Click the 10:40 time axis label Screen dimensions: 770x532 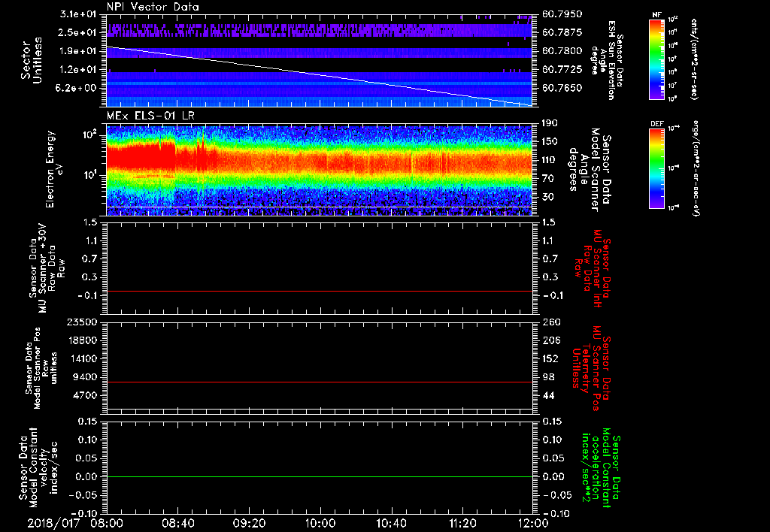pyautogui.click(x=391, y=521)
